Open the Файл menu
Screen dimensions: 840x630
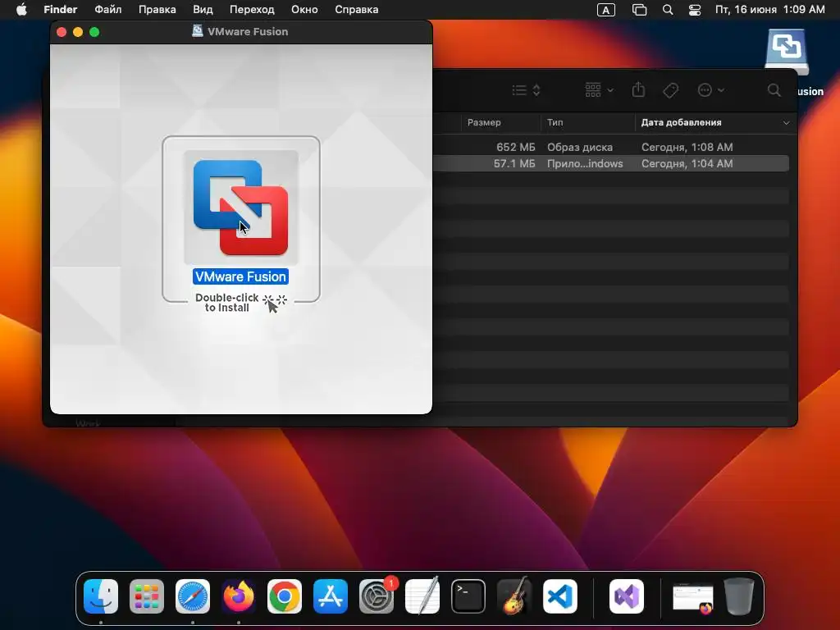tap(107, 10)
